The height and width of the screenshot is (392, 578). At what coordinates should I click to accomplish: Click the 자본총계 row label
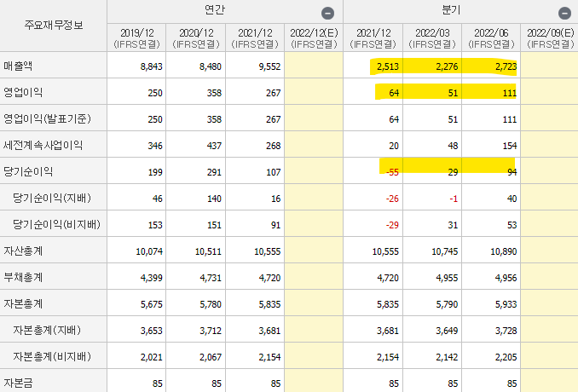pyautogui.click(x=23, y=304)
